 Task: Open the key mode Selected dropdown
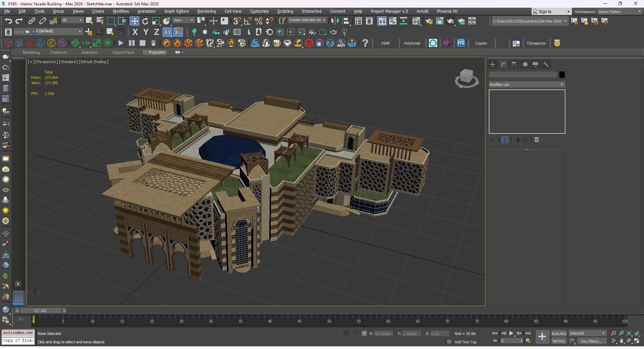587,333
